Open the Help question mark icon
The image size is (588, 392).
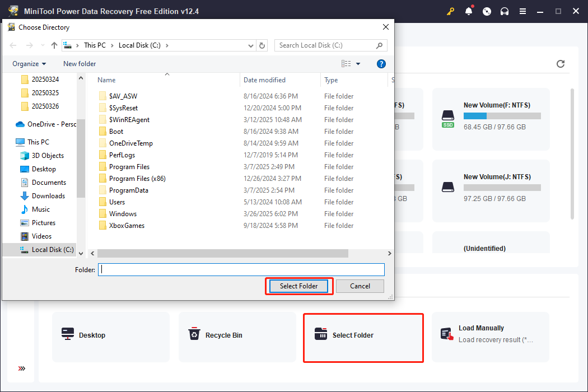pyautogui.click(x=381, y=64)
